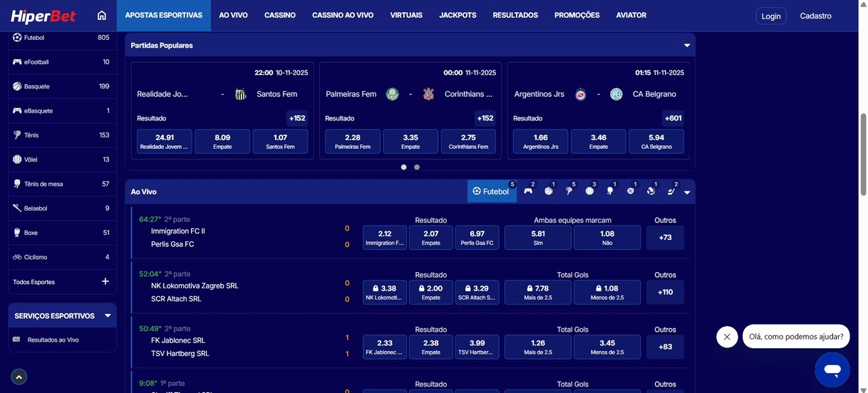868x393 pixels.
Task: Open the chat support bubble icon
Action: pos(832,370)
